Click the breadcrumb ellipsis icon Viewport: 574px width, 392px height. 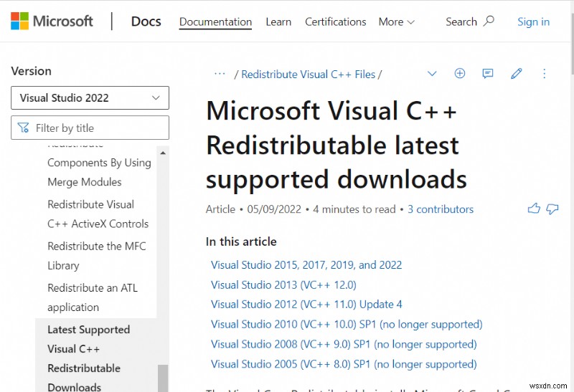pyautogui.click(x=220, y=74)
